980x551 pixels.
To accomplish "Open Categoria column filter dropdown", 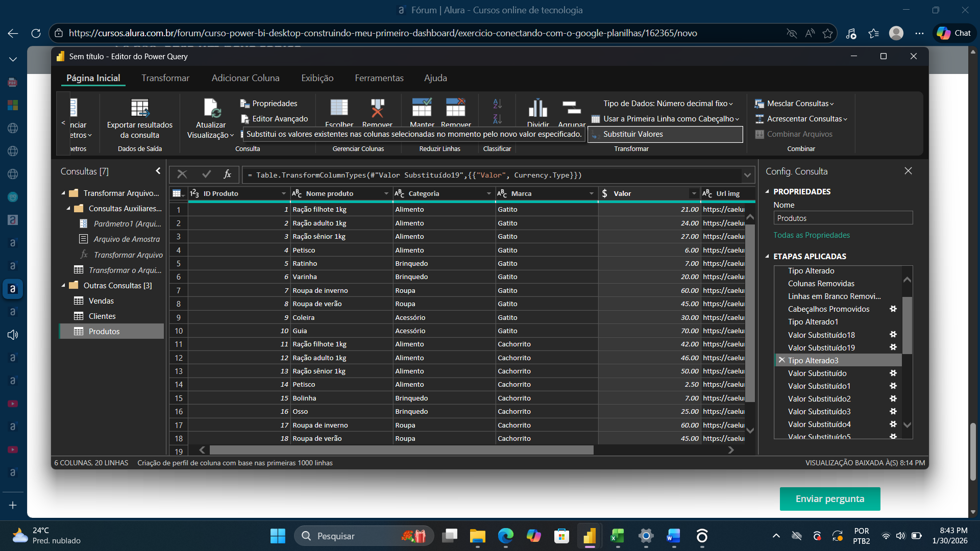I will [x=488, y=194].
